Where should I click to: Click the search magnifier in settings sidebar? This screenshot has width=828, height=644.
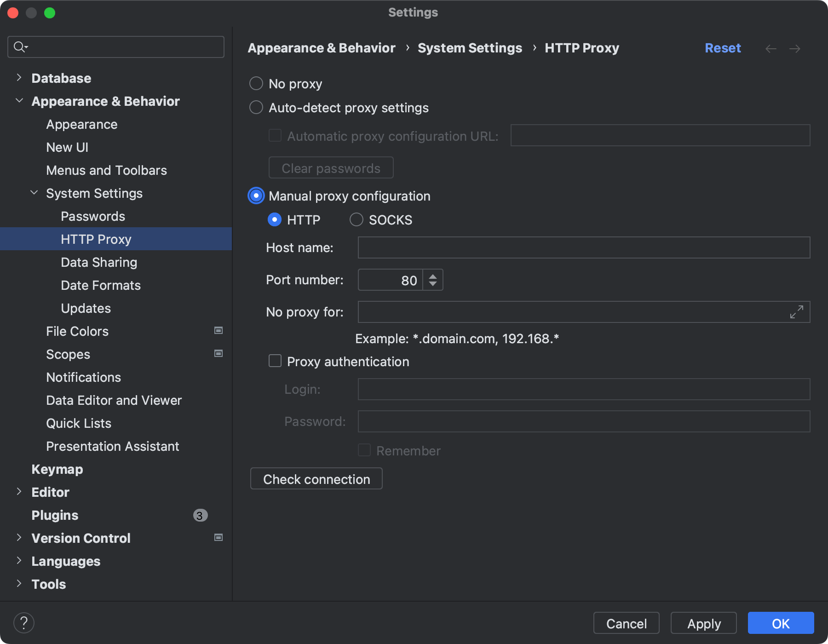[x=20, y=46]
